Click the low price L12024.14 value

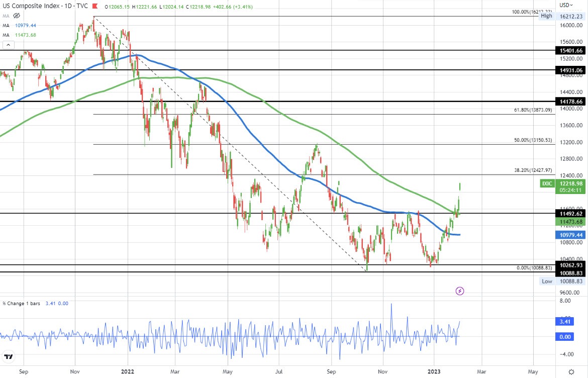(x=172, y=7)
